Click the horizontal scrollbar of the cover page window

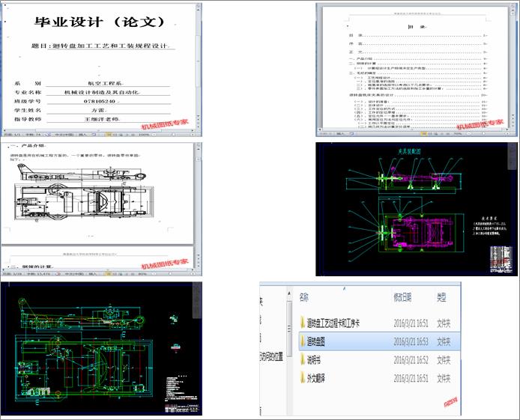click(x=99, y=130)
